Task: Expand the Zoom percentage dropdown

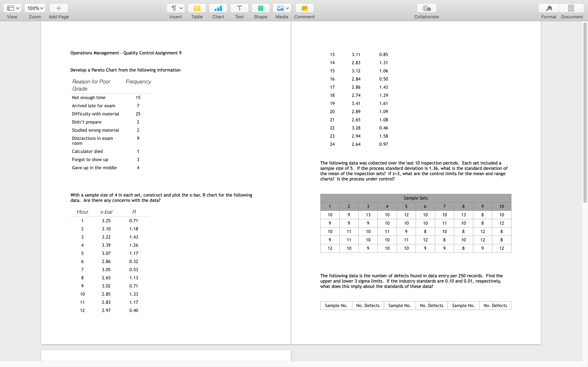Action: click(35, 8)
